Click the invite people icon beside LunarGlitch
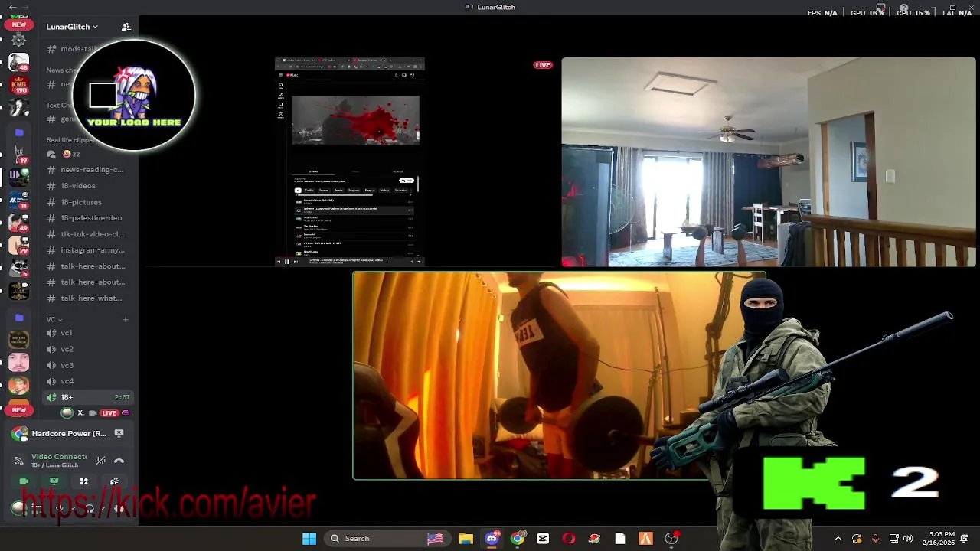 126,27
